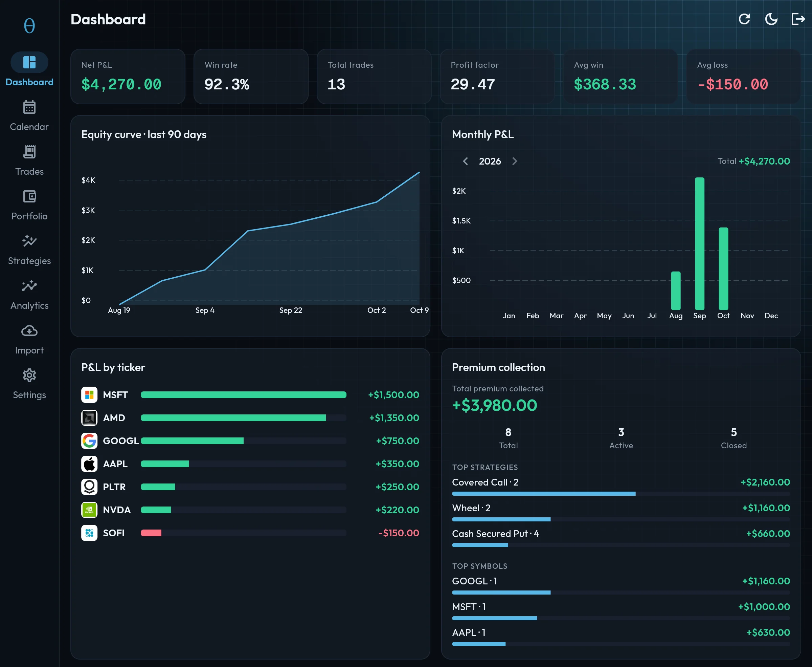Click the Win rate card

click(251, 77)
